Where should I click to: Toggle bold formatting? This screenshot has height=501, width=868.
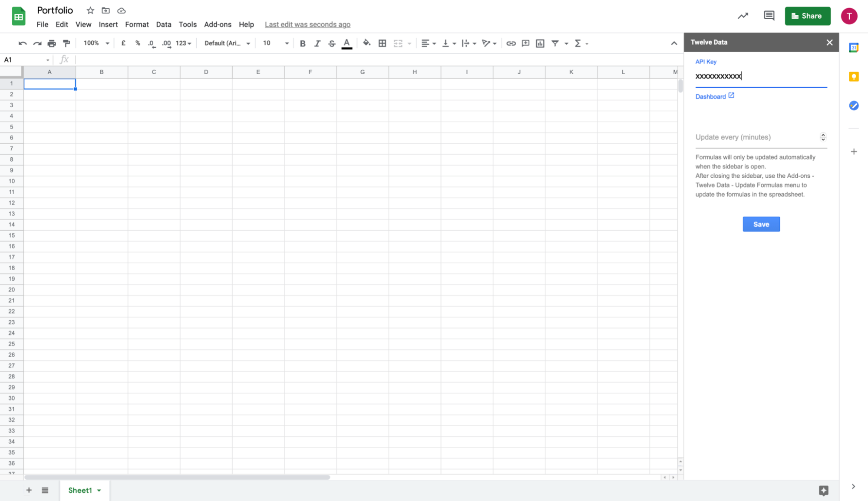pyautogui.click(x=303, y=43)
